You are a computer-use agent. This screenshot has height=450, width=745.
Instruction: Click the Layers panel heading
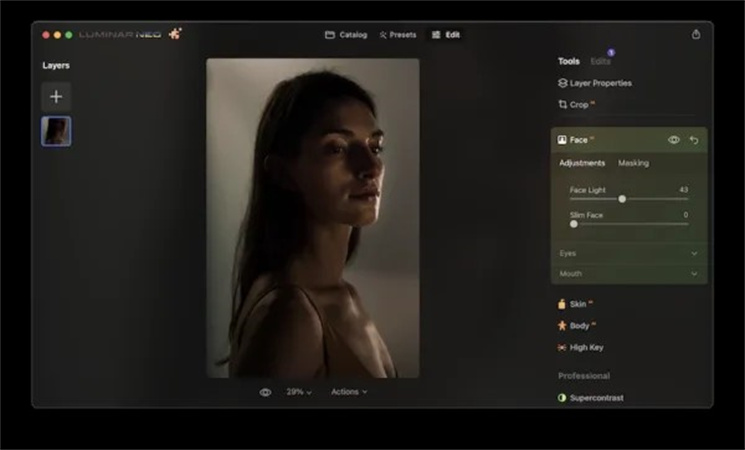56,66
